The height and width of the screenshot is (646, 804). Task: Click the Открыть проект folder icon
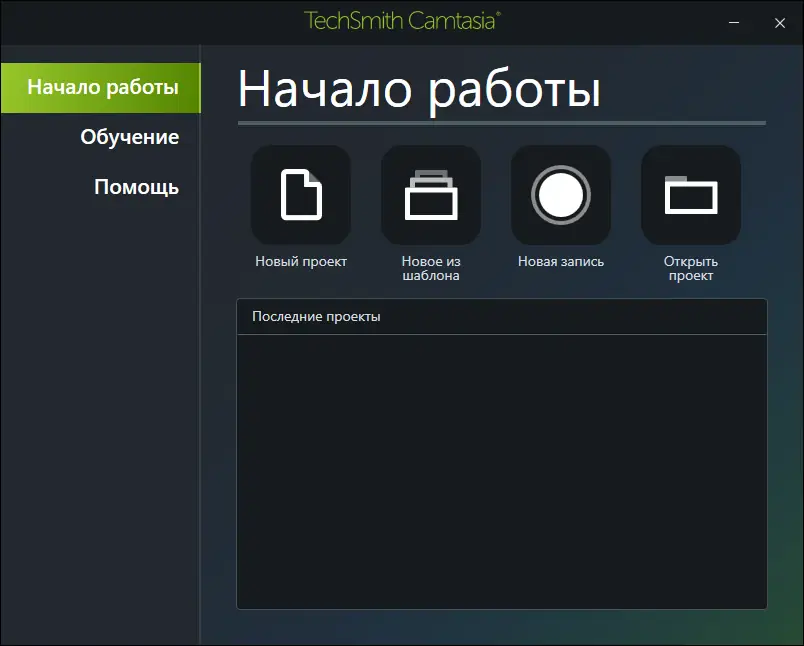pos(691,195)
